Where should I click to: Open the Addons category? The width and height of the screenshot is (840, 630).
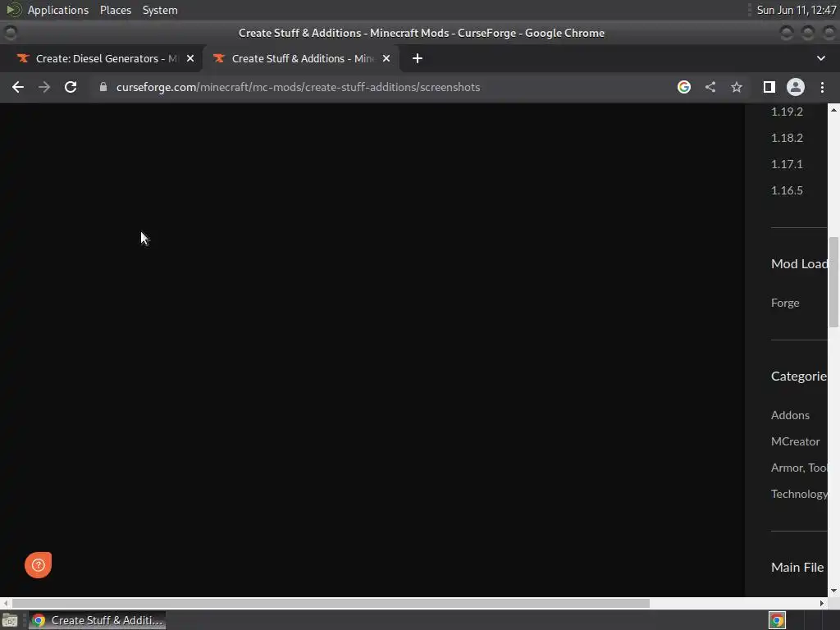pyautogui.click(x=790, y=415)
